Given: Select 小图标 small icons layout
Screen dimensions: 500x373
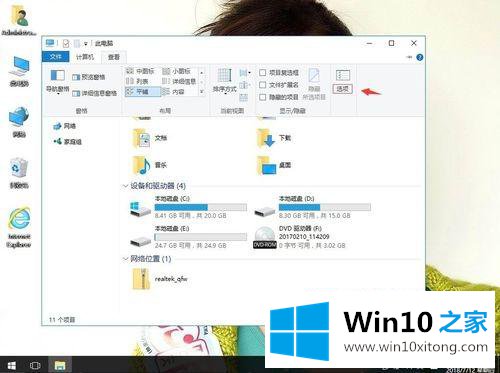Looking at the screenshot, I should pyautogui.click(x=176, y=71).
